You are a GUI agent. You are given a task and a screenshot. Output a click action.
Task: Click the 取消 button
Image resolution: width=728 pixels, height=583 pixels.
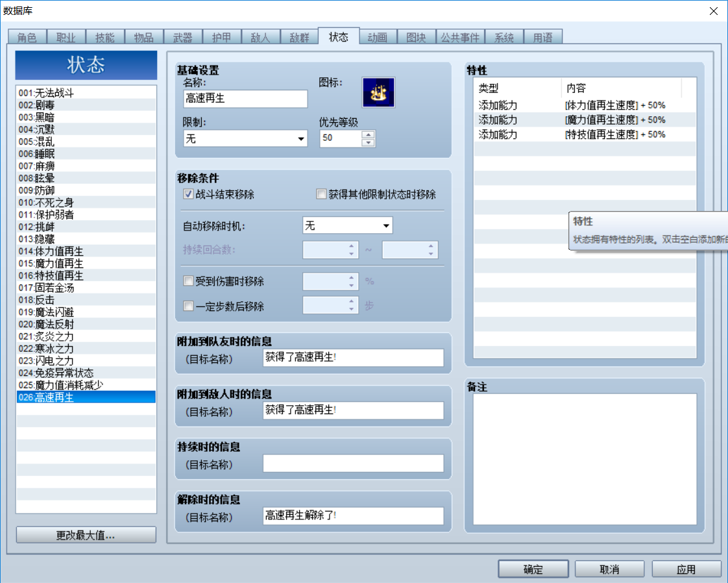[610, 569]
